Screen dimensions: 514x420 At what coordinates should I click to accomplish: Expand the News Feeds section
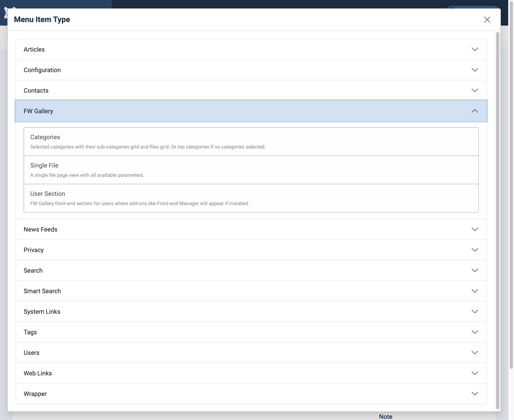click(251, 229)
